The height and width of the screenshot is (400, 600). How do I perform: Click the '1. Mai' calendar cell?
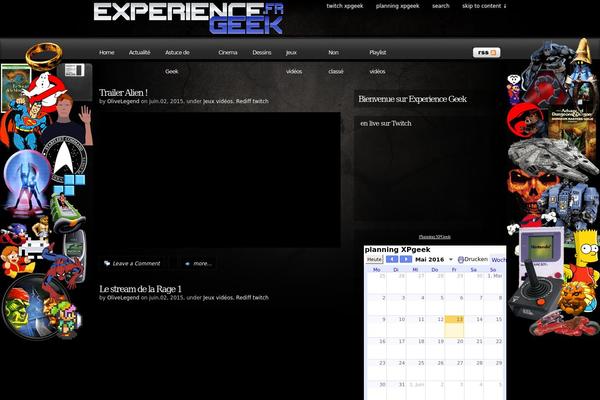coord(493,283)
